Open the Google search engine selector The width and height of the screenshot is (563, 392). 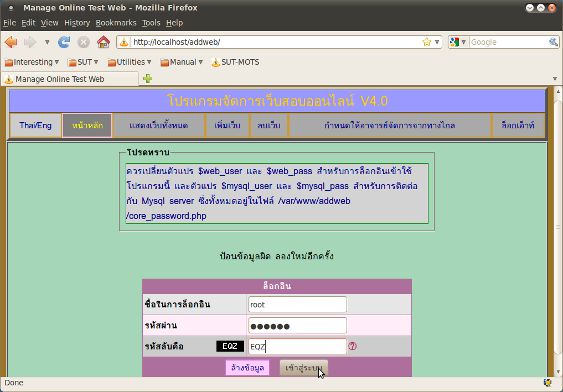pyautogui.click(x=458, y=42)
